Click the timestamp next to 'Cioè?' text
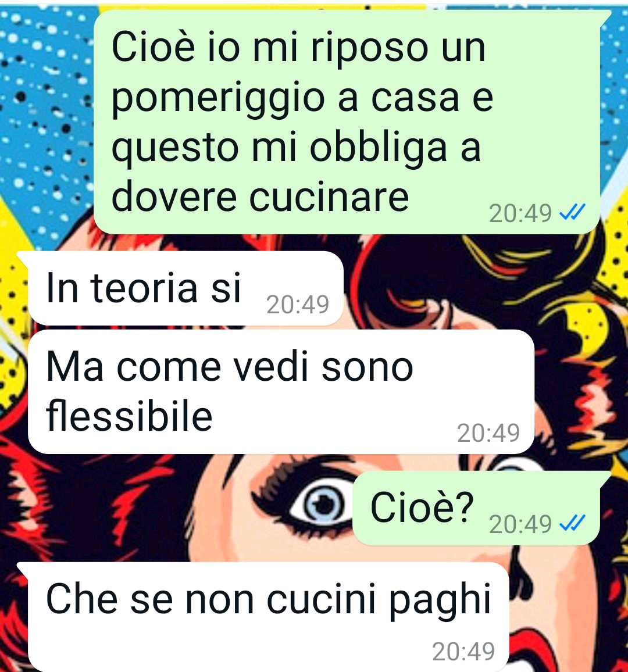The image size is (628, 672). coord(520,524)
